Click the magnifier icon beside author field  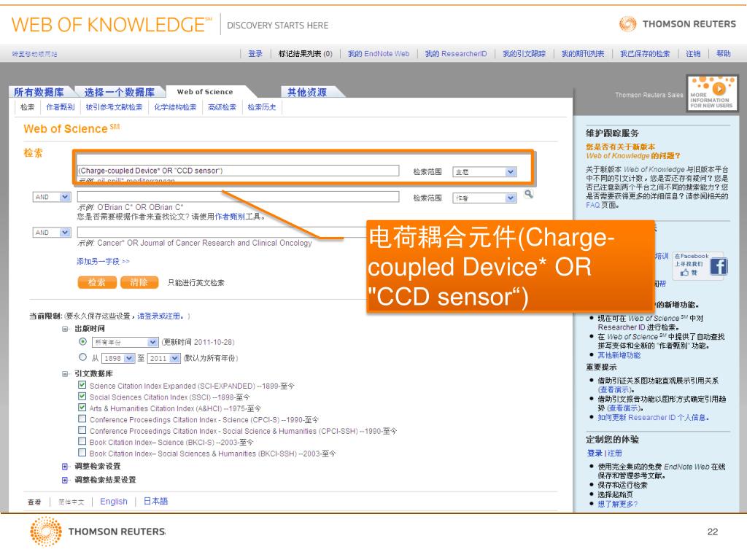tap(528, 194)
